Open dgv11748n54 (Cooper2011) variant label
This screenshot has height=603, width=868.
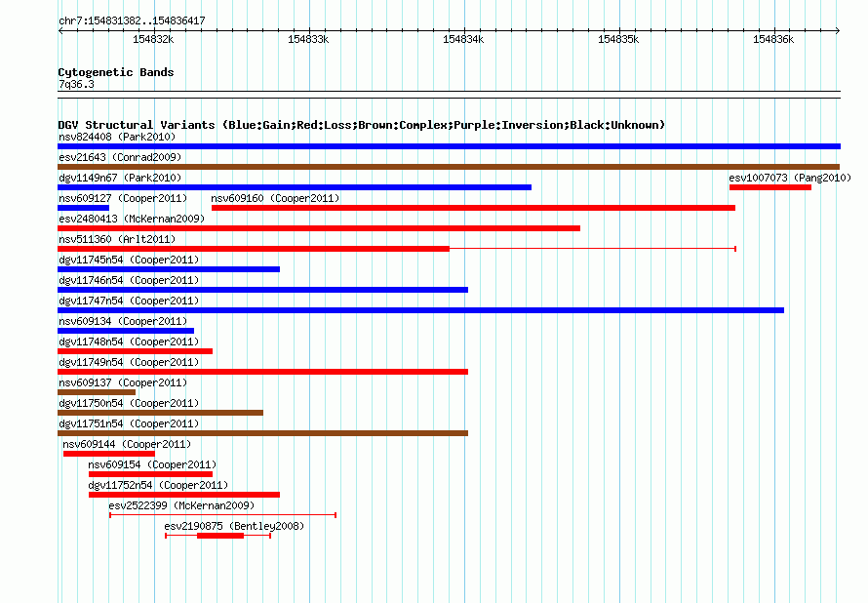pos(129,342)
